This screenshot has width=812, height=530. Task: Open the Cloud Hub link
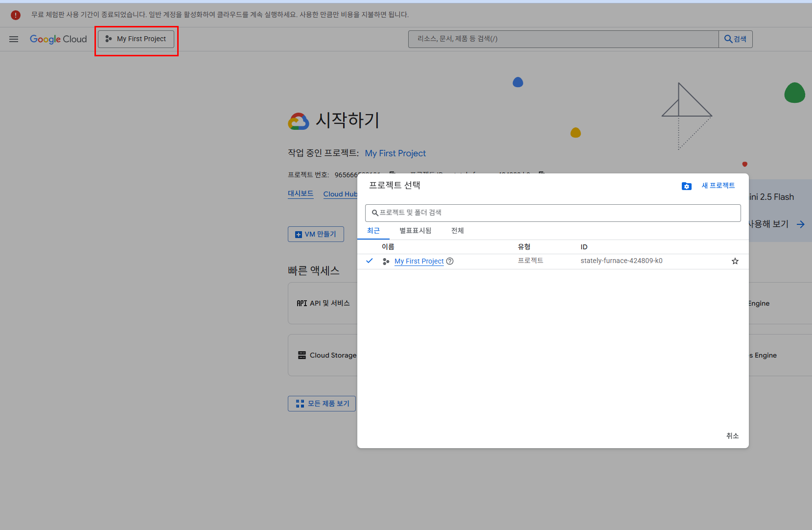(340, 194)
